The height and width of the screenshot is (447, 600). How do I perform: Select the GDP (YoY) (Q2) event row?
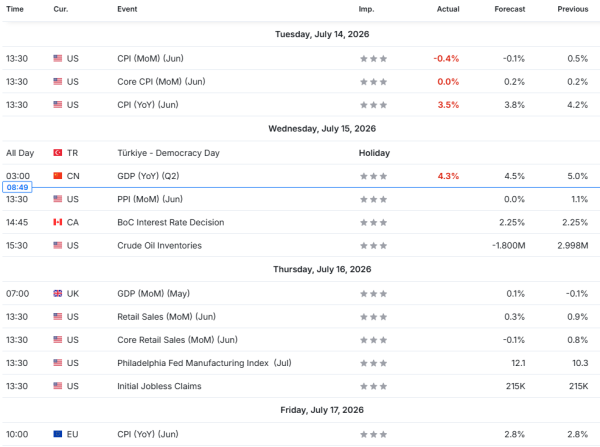(x=301, y=176)
